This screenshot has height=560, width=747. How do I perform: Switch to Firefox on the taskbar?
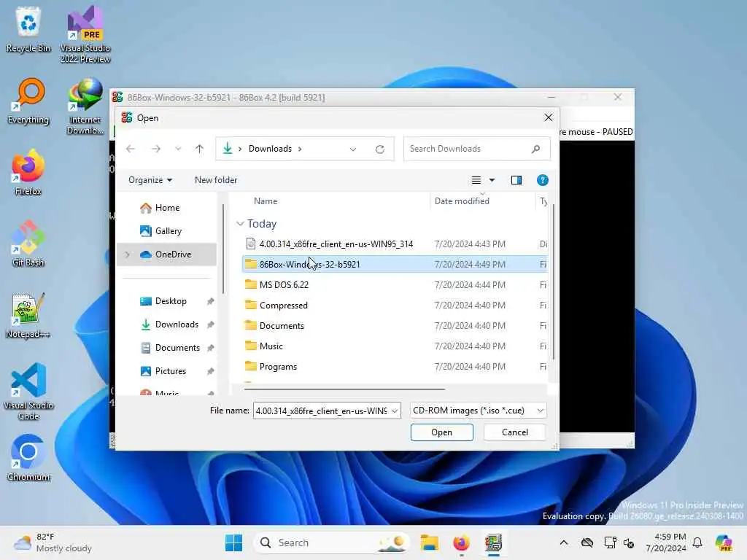(x=461, y=542)
